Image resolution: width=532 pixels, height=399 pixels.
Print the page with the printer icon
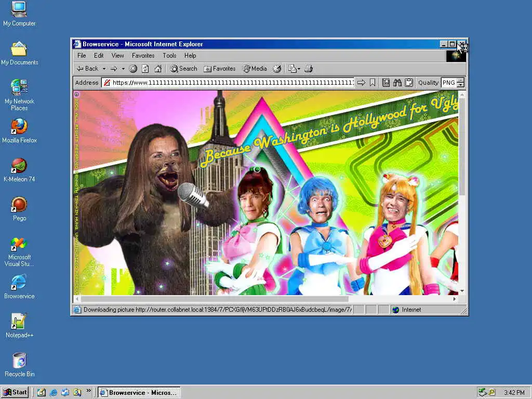(309, 69)
